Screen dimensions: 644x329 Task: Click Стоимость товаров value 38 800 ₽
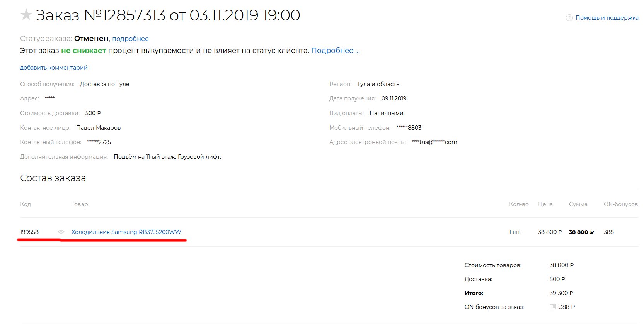[x=562, y=265]
